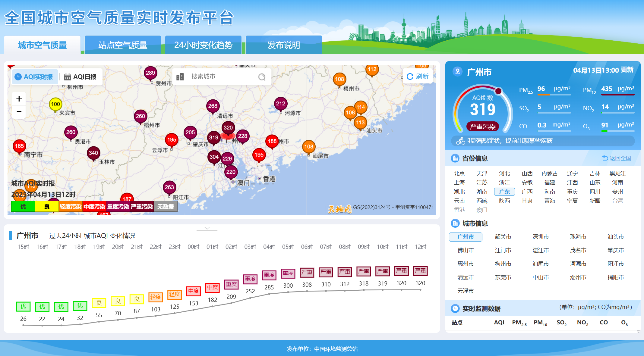Click the 340 marker at 玉林市

93,153
